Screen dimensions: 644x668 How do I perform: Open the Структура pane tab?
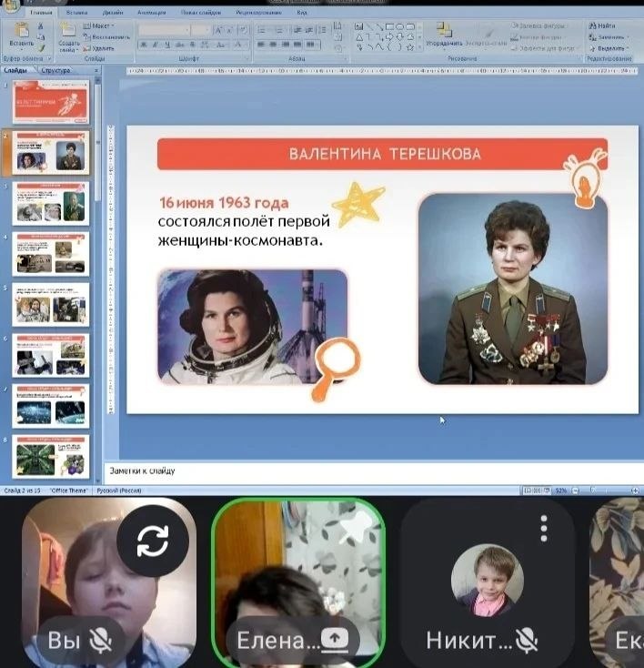tap(55, 70)
